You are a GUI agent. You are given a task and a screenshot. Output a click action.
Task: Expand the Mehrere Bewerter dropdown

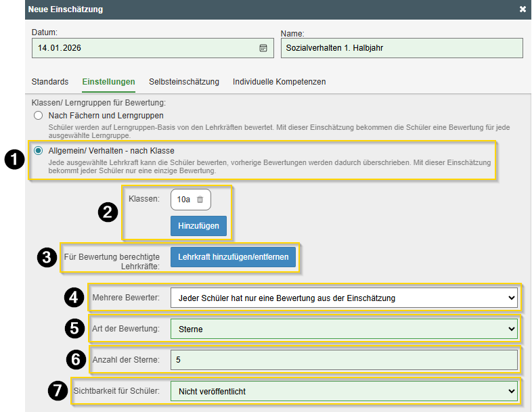tap(343, 298)
